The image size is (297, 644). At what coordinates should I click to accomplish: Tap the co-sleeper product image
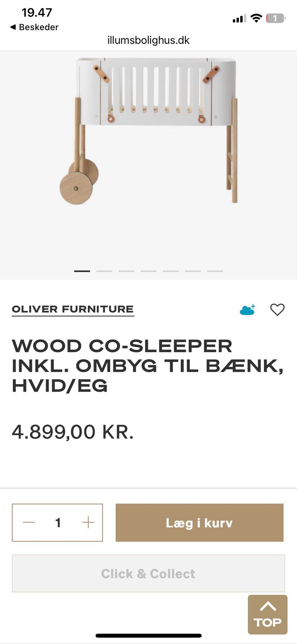click(x=148, y=130)
